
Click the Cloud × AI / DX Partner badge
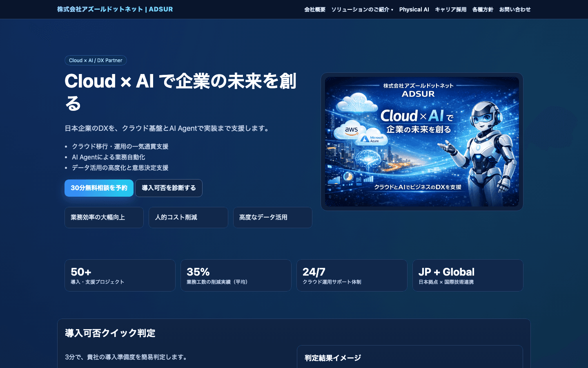[x=96, y=61]
